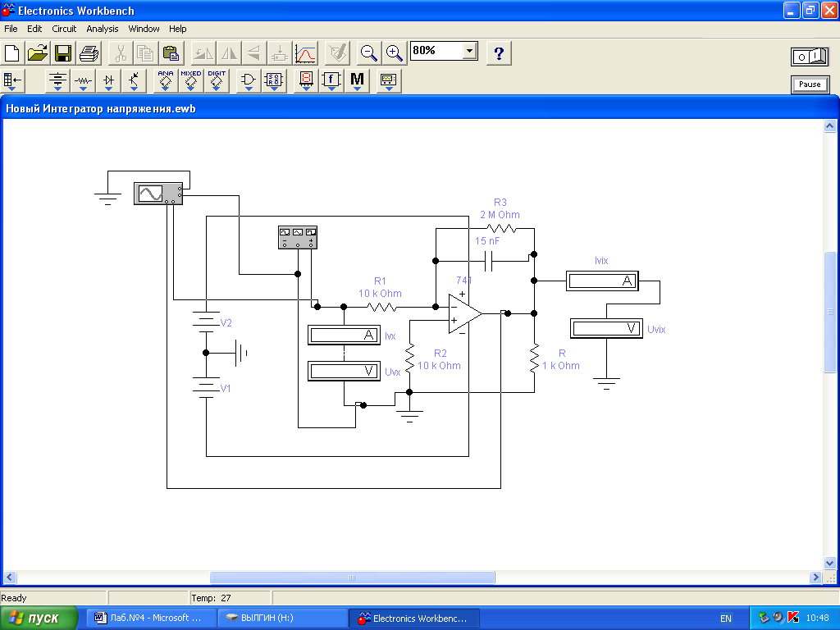Flip component vertically

pos(254,53)
